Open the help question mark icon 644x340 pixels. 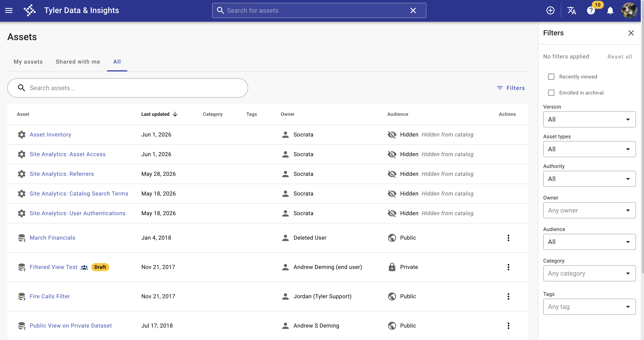(x=591, y=10)
